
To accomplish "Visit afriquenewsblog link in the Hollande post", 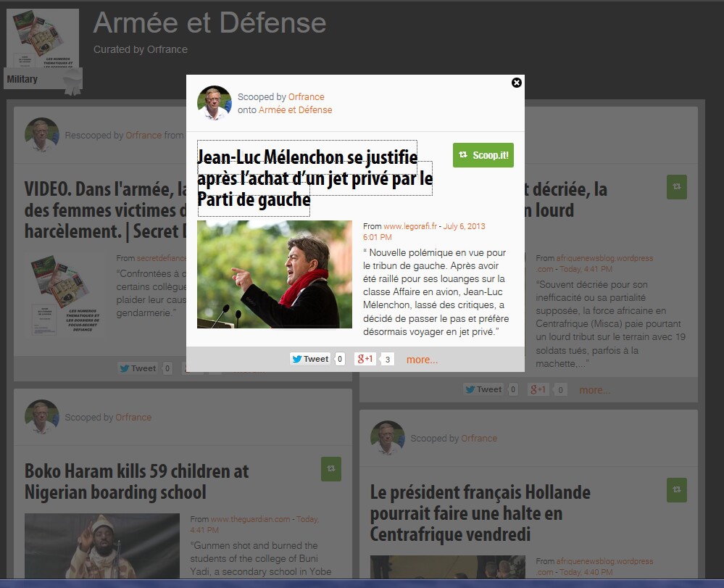I will click(x=594, y=566).
